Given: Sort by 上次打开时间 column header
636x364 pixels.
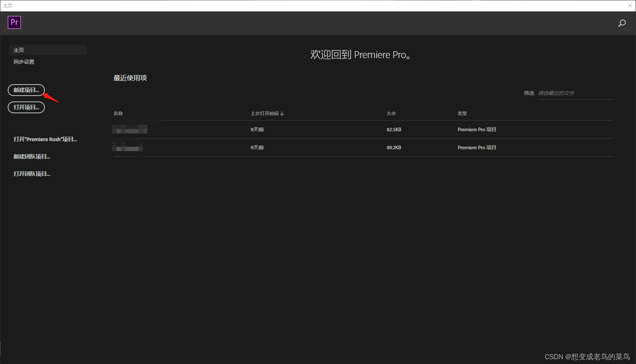Looking at the screenshot, I should tap(267, 114).
